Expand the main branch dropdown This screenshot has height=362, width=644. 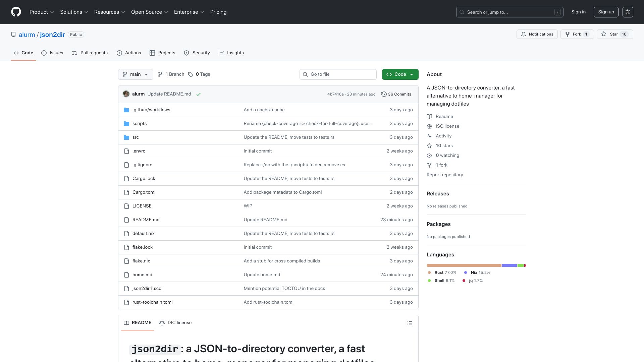136,74
